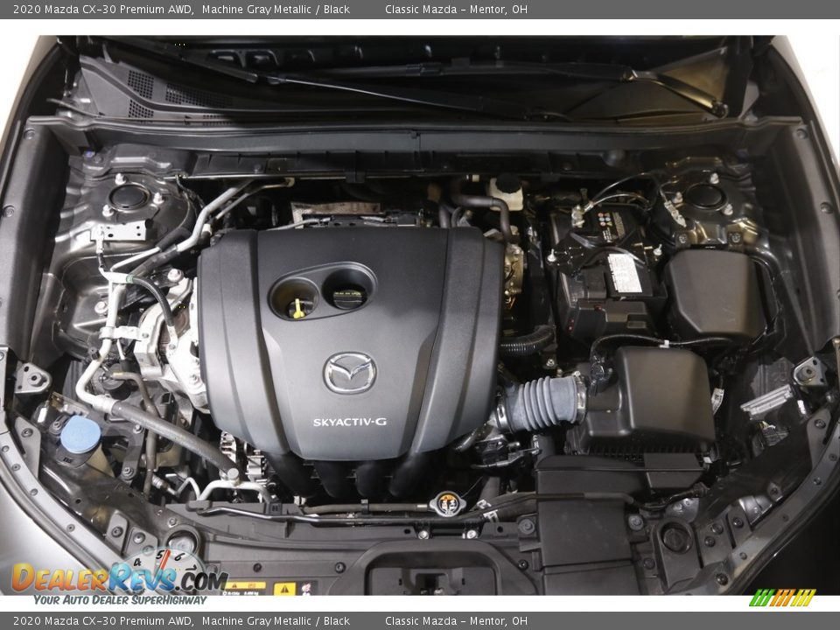Click the ribbed rubber air intake hose

[543, 403]
